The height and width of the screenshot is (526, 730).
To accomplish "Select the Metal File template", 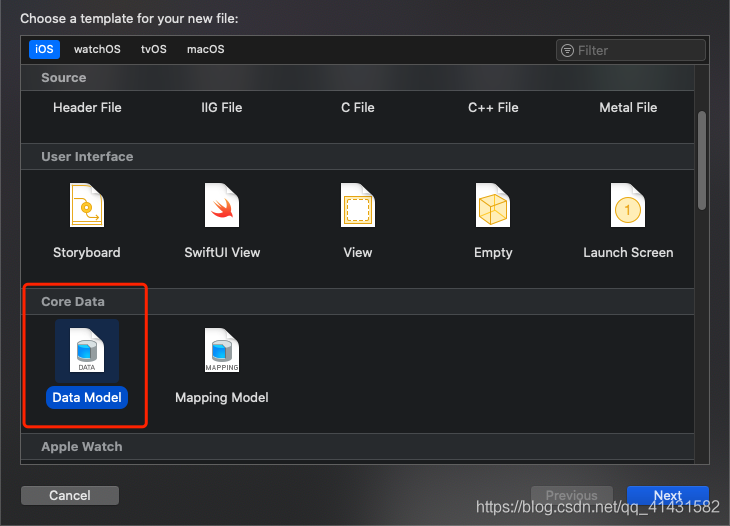I will point(628,108).
